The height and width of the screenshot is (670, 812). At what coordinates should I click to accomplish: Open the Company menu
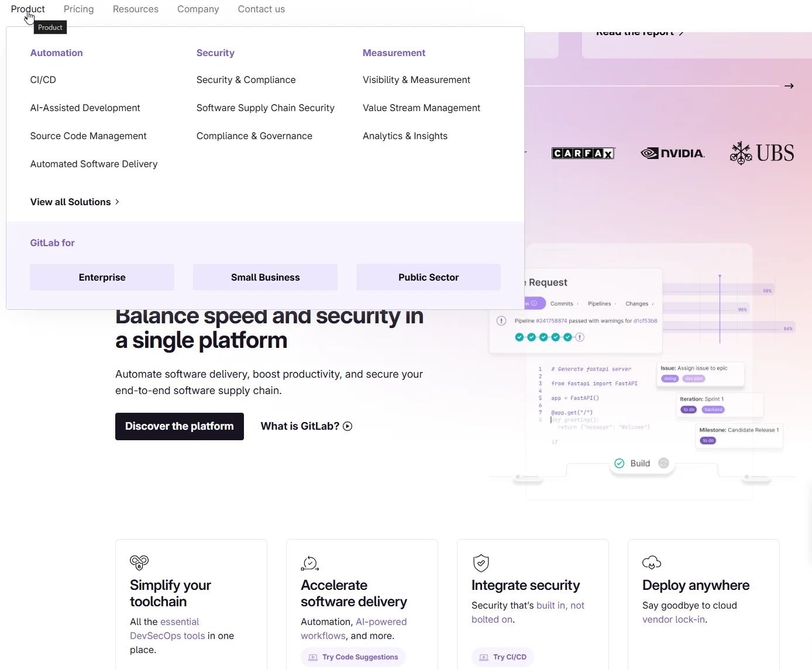(x=198, y=9)
